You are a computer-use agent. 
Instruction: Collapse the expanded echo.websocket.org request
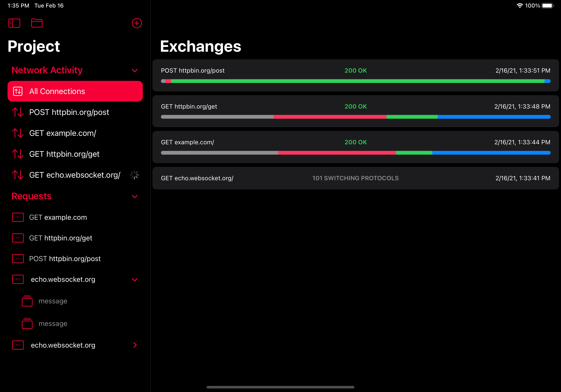(x=135, y=280)
